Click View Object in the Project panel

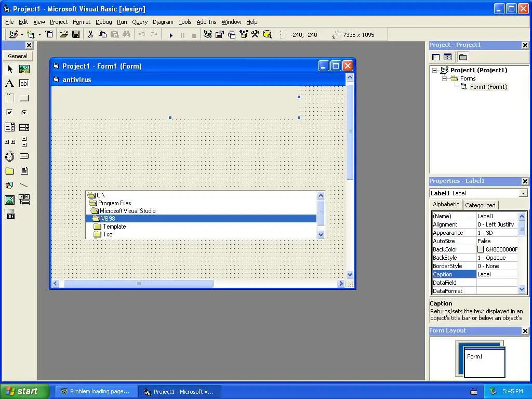(x=447, y=57)
